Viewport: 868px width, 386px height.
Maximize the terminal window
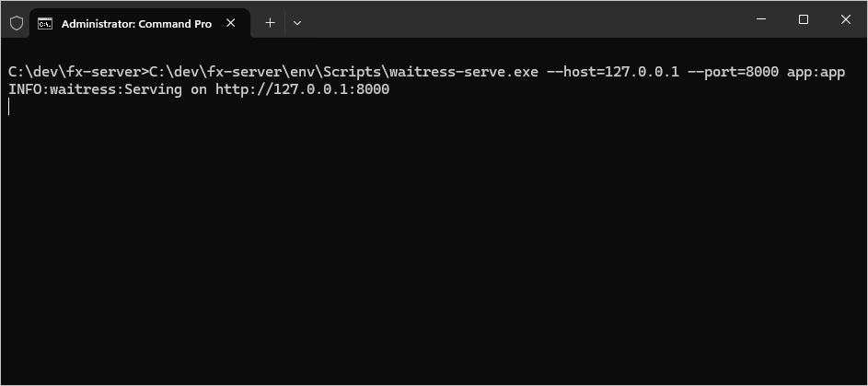point(804,19)
